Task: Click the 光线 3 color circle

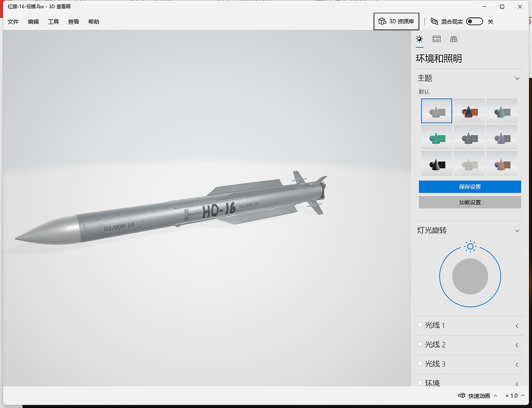Action: point(420,364)
